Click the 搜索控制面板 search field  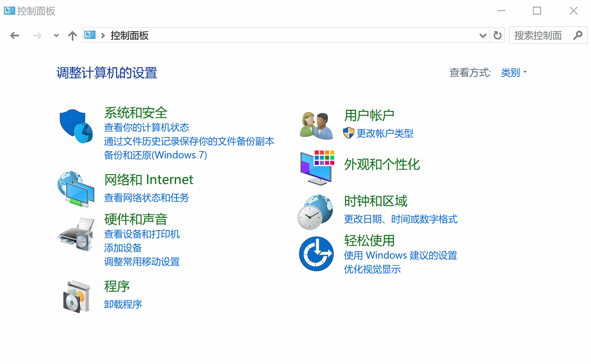click(x=538, y=36)
